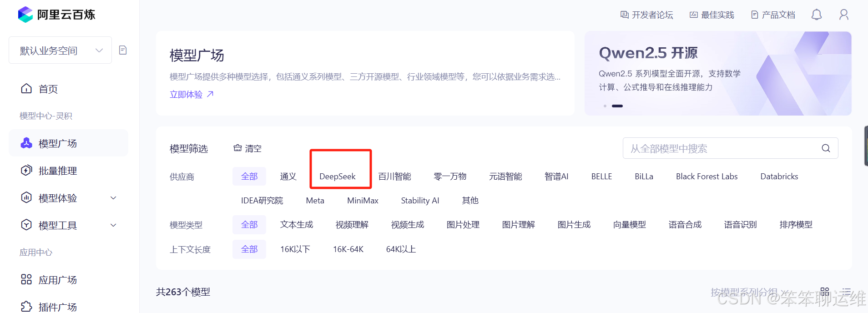This screenshot has height=313, width=868.
Task: Click the Alibaba Cloud Bailian logo
Action: (56, 15)
